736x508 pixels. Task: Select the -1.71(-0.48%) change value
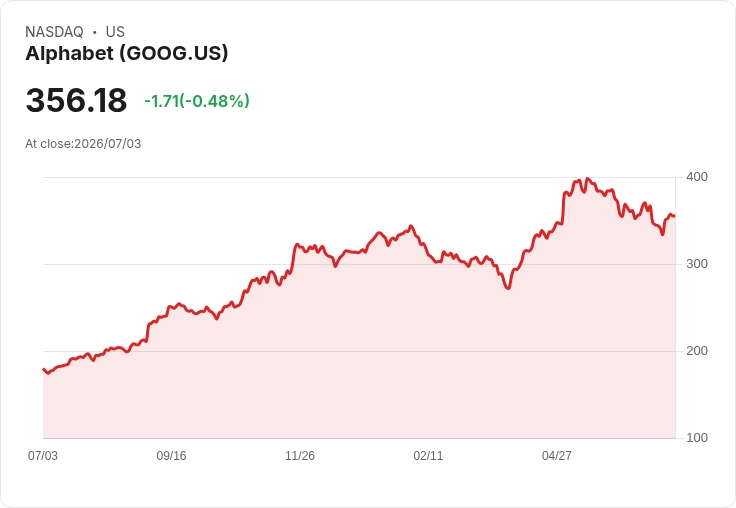(x=197, y=101)
